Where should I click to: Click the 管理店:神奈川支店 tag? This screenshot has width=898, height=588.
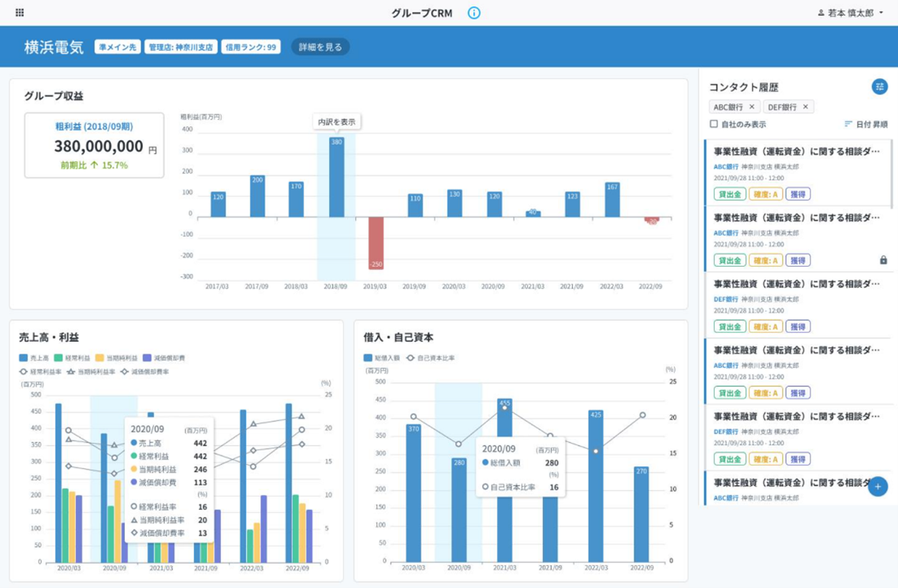tap(181, 47)
